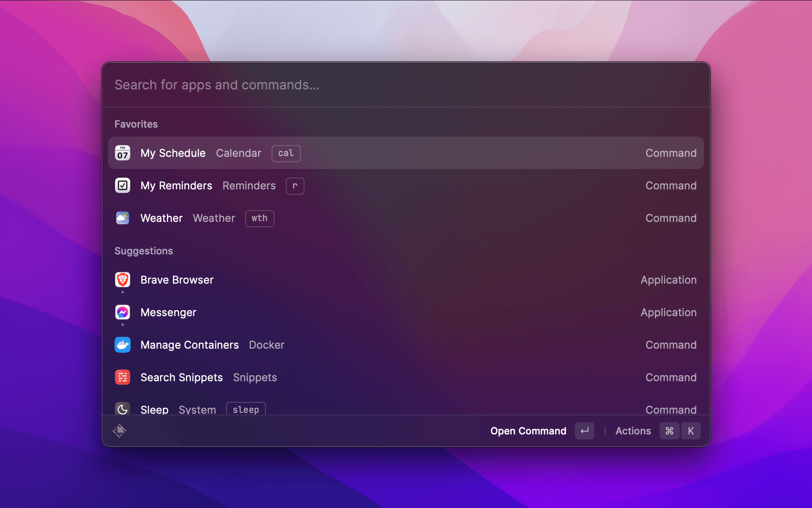Click the Messenger app icon
The height and width of the screenshot is (508, 812).
point(122,313)
